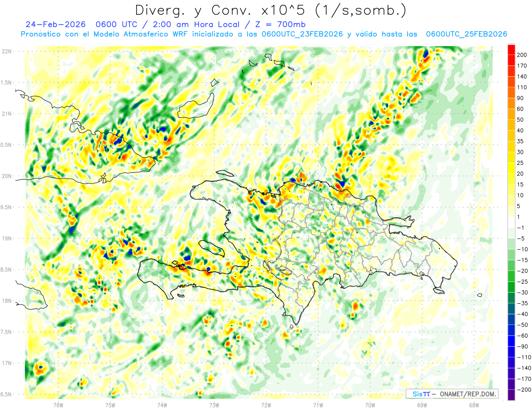This screenshot has width=532, height=411.
Task: Click the color scale value '-40'
Action: pos(523,314)
